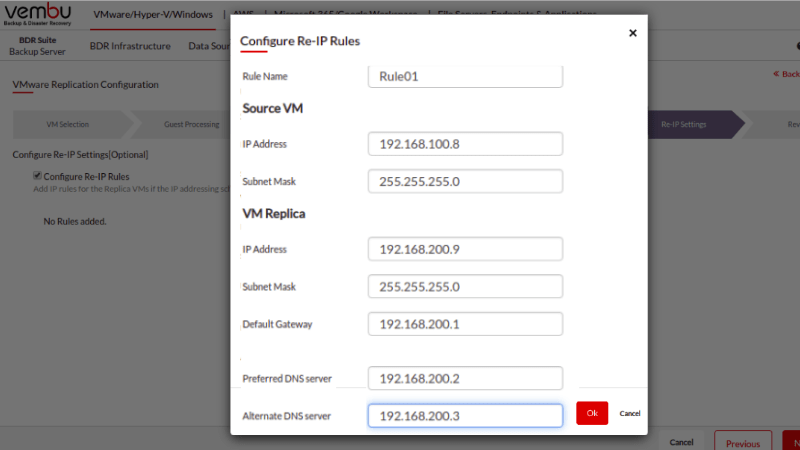The width and height of the screenshot is (800, 450).
Task: Open the VMware/Hyper-V/Windows tab
Action: point(153,15)
